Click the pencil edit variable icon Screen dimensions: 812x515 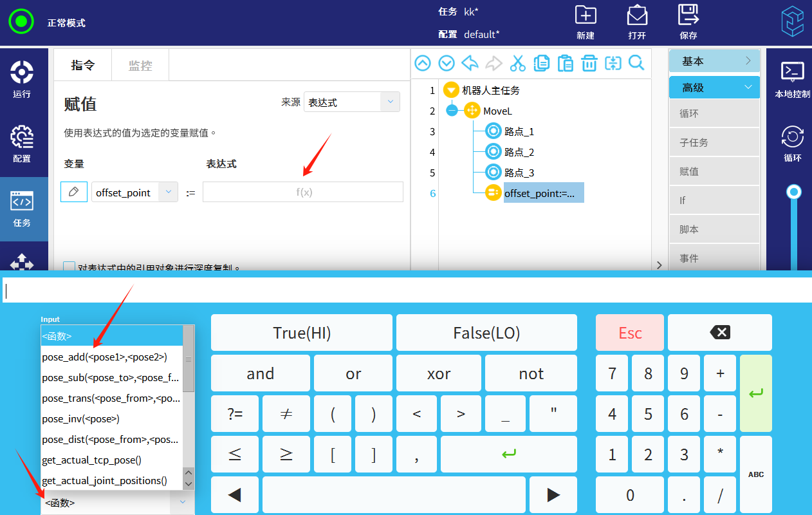click(74, 192)
